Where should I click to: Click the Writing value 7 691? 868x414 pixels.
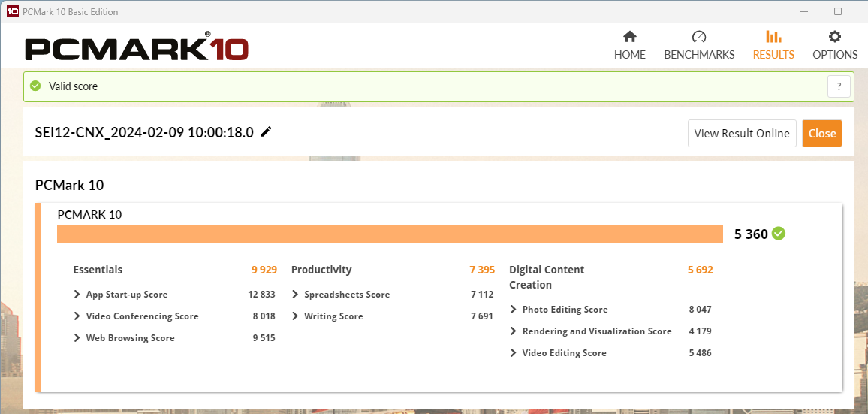(x=482, y=316)
